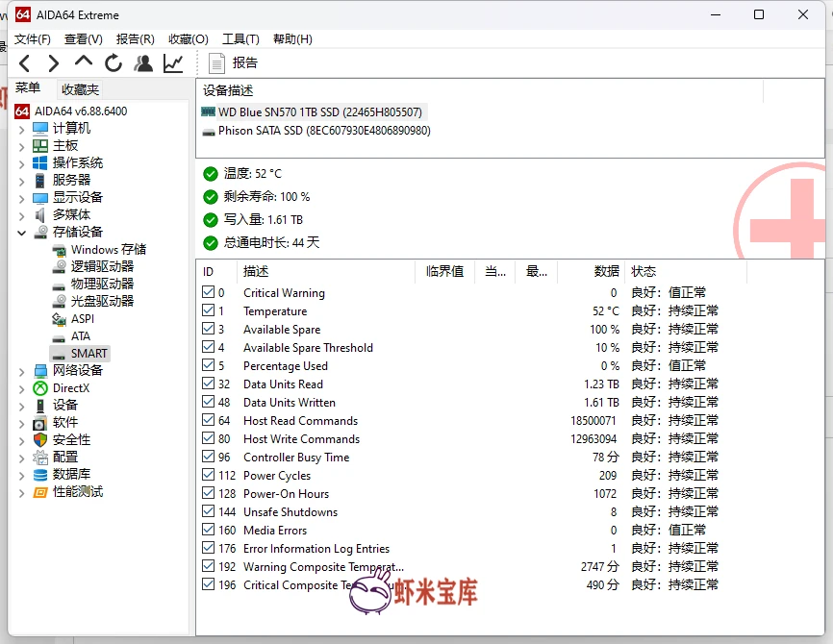Toggle the Available Spare checkbox, ID 3
The height and width of the screenshot is (644, 833).
point(208,329)
